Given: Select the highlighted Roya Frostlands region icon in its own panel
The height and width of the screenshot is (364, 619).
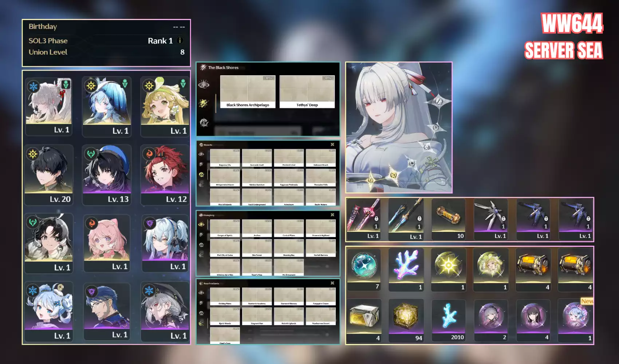Looking at the screenshot, I should pos(201,323).
